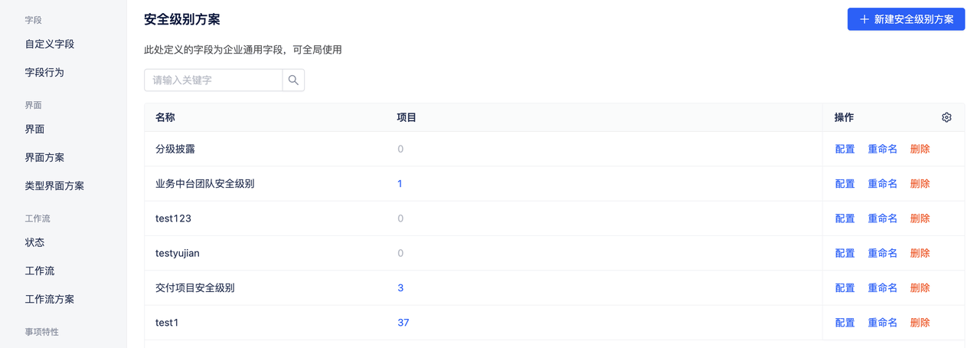Open project count 1 for 业务中台团队安全级别

pos(400,184)
